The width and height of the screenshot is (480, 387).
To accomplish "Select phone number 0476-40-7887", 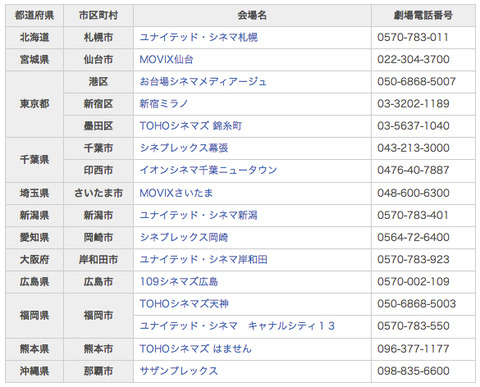I will (413, 170).
